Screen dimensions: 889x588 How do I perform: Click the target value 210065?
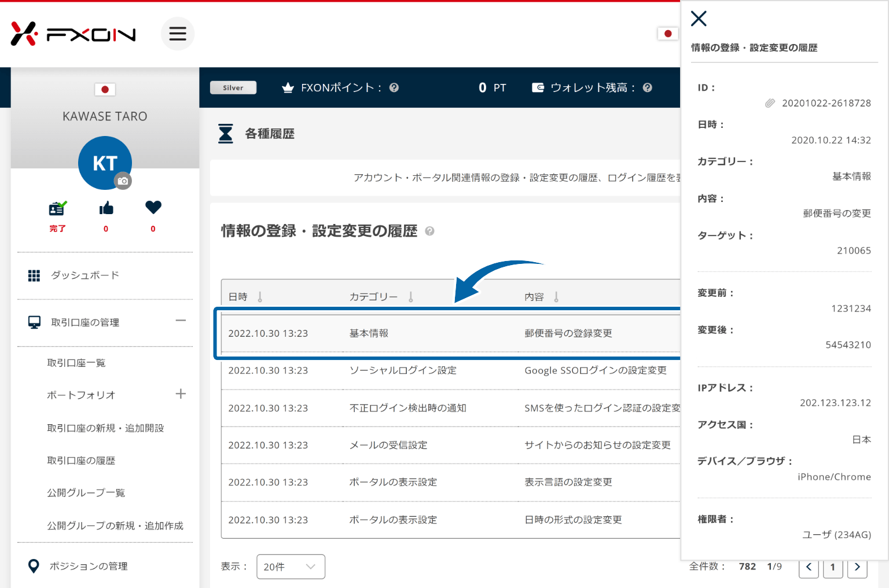point(854,251)
